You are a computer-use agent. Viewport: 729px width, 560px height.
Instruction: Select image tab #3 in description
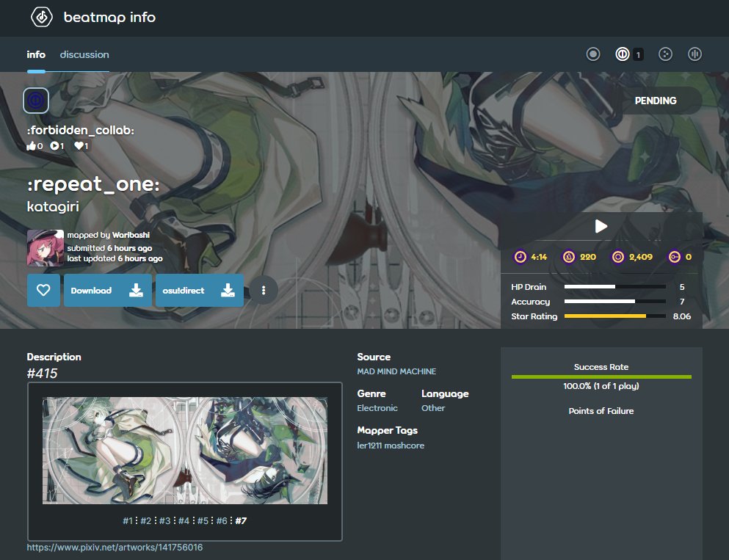[165, 520]
